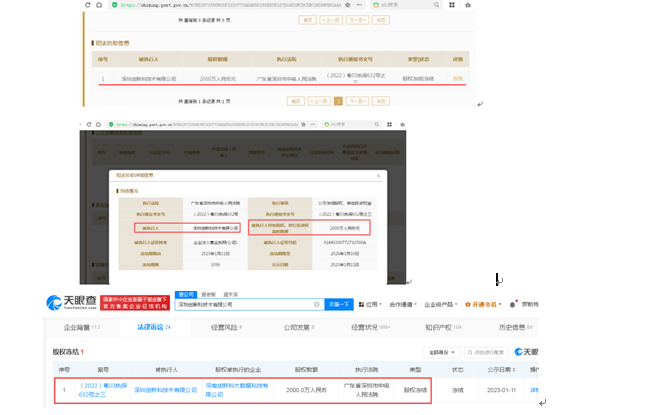This screenshot has height=415, width=669.
Task: Click the 应用 grid icon in Tianyancha header
Action: click(361, 305)
